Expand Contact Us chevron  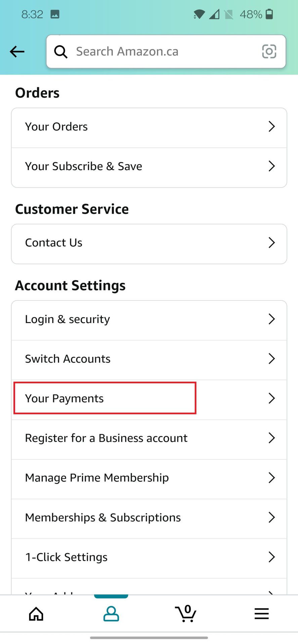point(271,243)
